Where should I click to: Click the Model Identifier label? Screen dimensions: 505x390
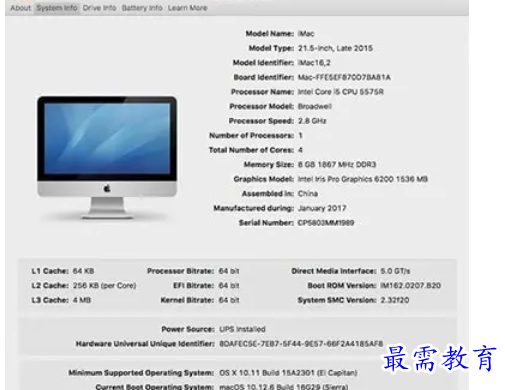[263, 63]
